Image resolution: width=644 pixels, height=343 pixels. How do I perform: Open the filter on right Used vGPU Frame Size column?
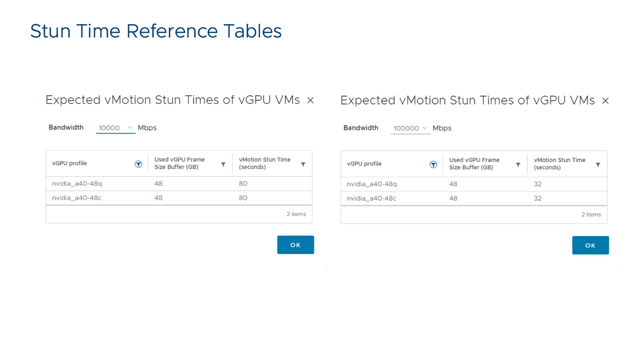(518, 164)
